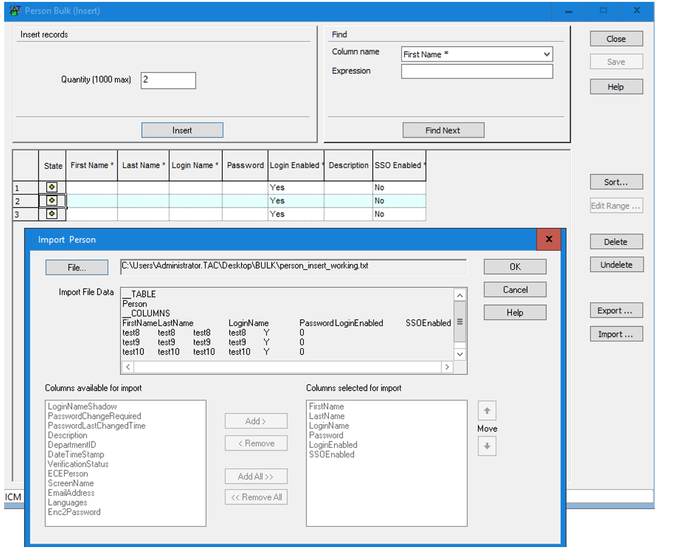Screen dimensions: 675x550
Task: Click the Save button
Action: click(616, 62)
